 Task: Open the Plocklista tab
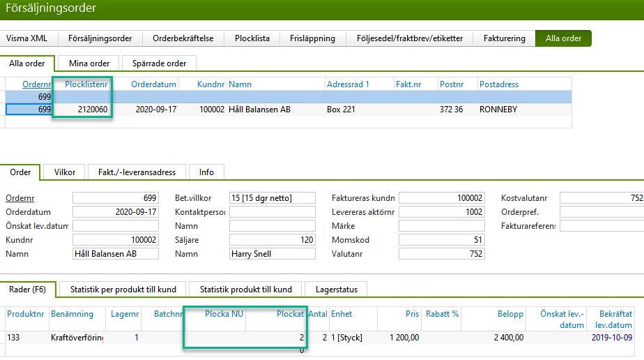(x=254, y=38)
